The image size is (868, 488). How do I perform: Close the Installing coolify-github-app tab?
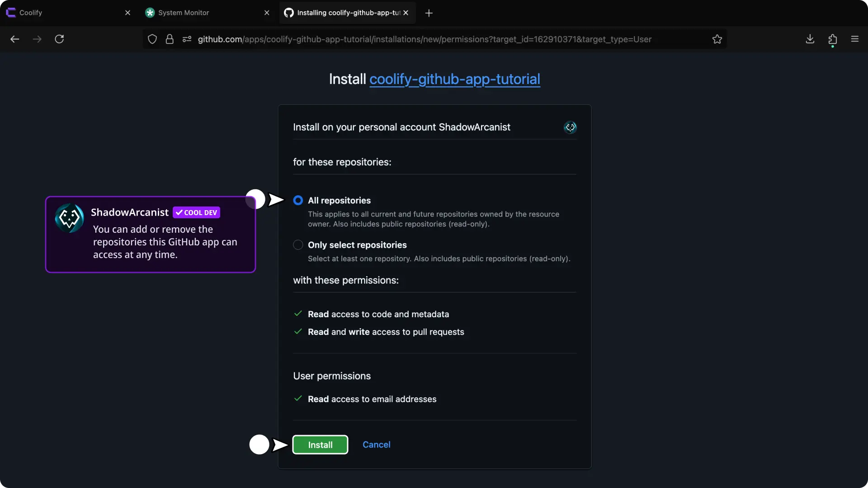click(406, 13)
